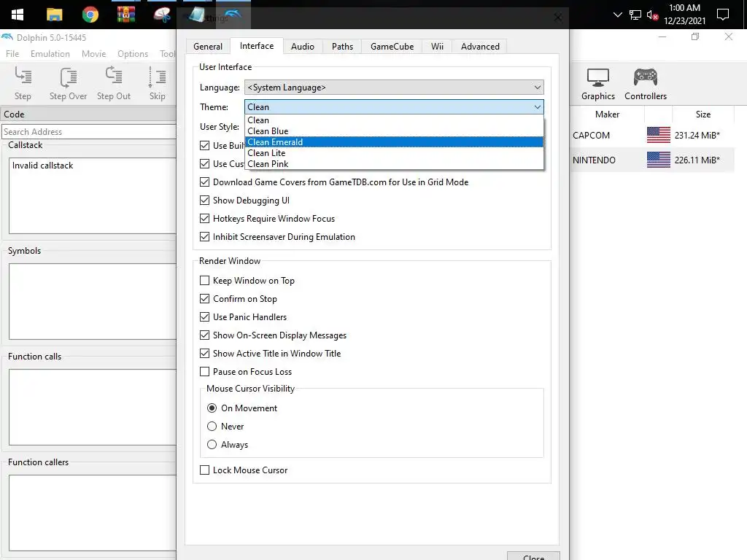Click the 231.24 MiB size cell
The width and height of the screenshot is (747, 560).
click(697, 135)
